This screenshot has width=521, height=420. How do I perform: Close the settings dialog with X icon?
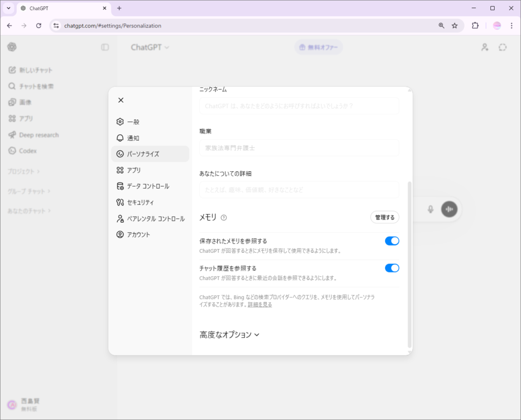click(x=121, y=100)
